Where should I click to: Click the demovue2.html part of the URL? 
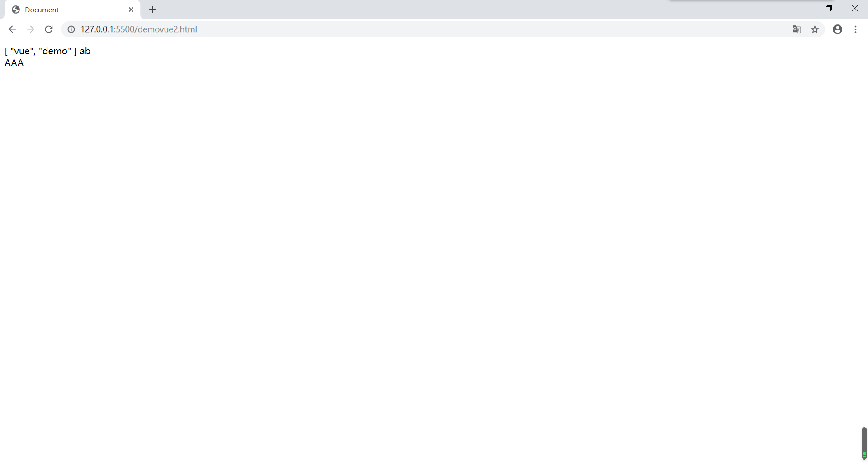tap(167, 29)
